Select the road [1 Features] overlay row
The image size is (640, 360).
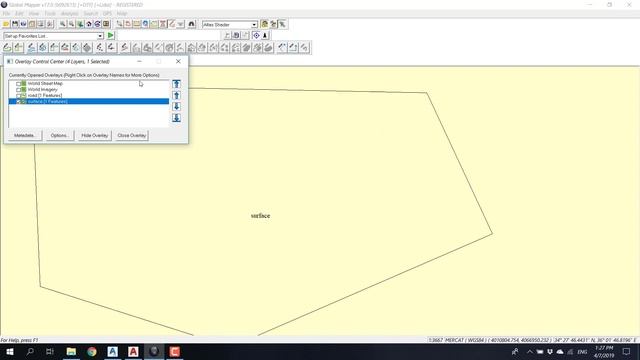pos(89,95)
